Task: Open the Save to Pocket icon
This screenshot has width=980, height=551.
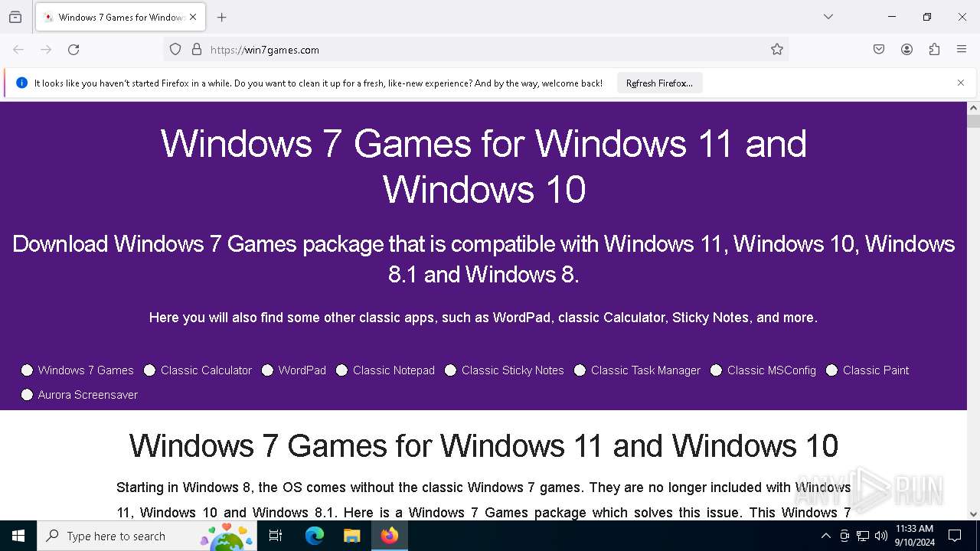Action: [879, 50]
